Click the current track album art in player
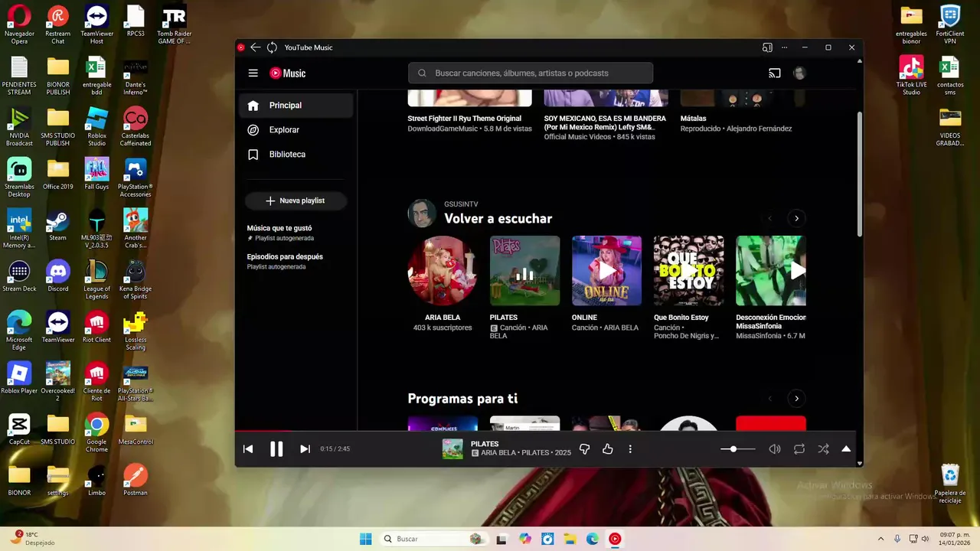 click(x=452, y=449)
